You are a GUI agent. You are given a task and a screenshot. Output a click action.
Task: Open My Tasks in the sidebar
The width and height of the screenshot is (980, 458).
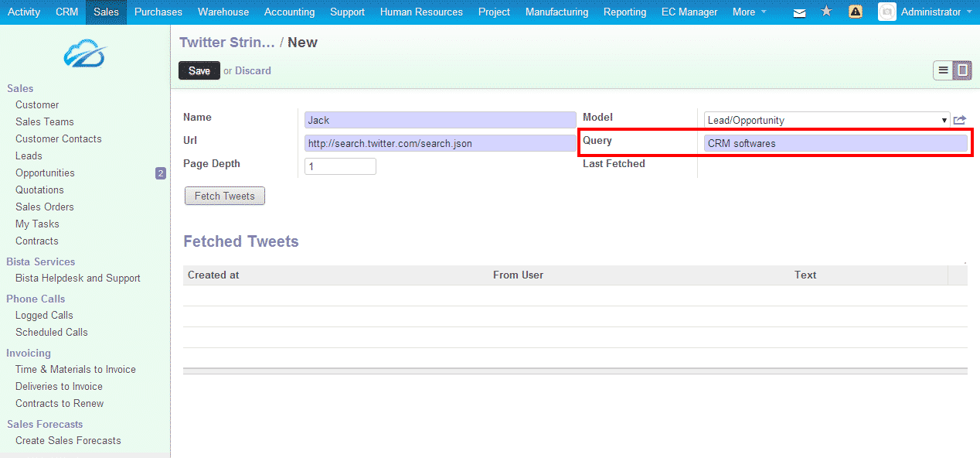[37, 224]
